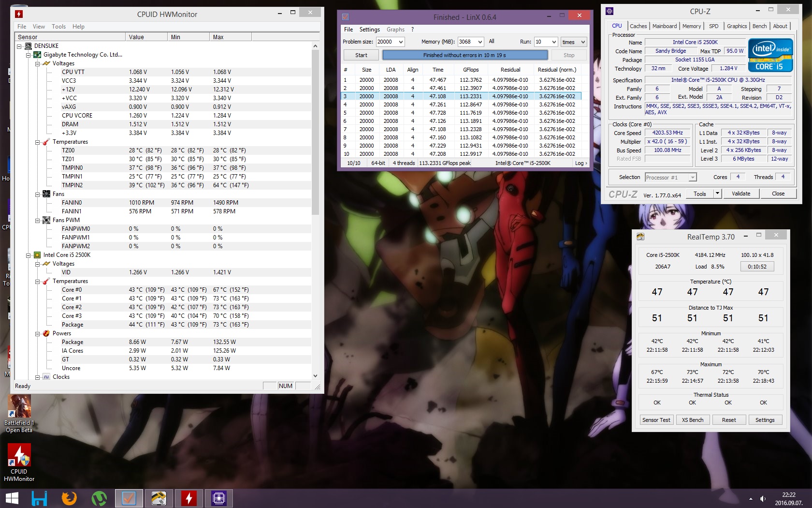This screenshot has height=508, width=812.
Task: Open uTorrent from the taskbar
Action: [x=99, y=498]
